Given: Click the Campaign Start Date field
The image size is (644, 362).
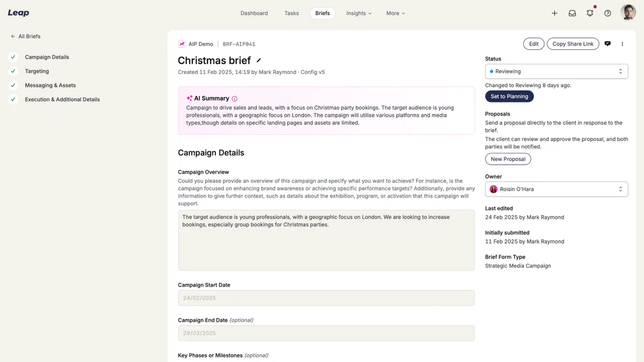Looking at the screenshot, I should 326,298.
